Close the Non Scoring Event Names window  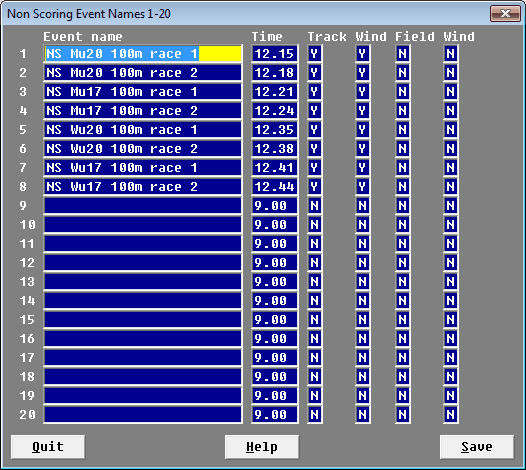click(x=505, y=13)
